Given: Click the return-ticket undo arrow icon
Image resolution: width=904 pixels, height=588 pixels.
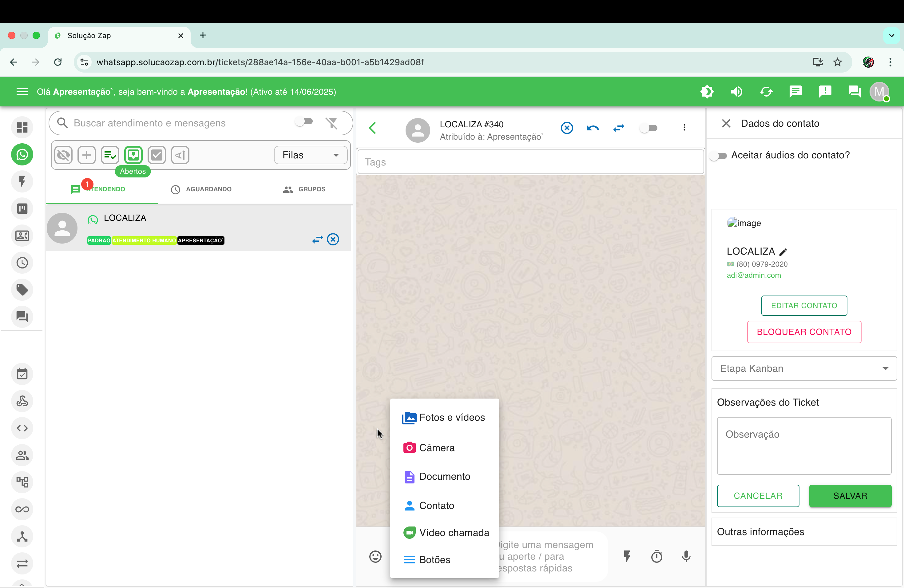Looking at the screenshot, I should click(x=593, y=128).
